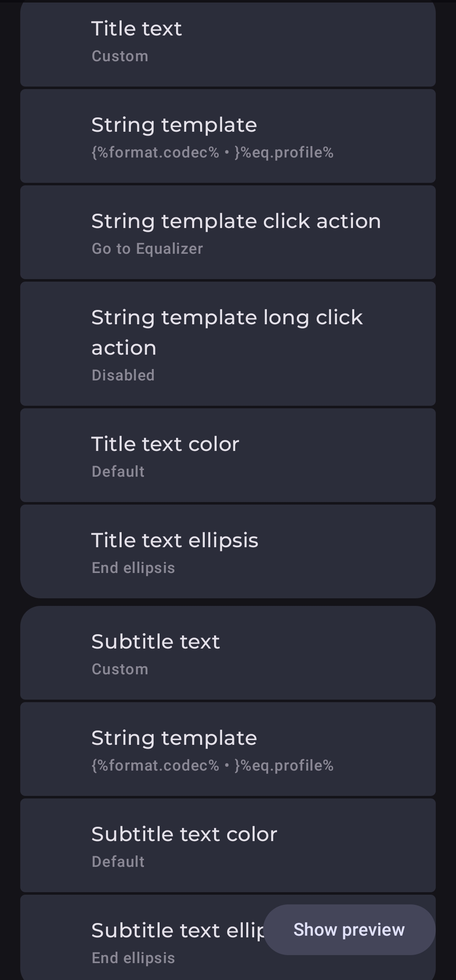Viewport: 456px width, 980px height.
Task: Tap the Show preview button
Action: tap(349, 930)
